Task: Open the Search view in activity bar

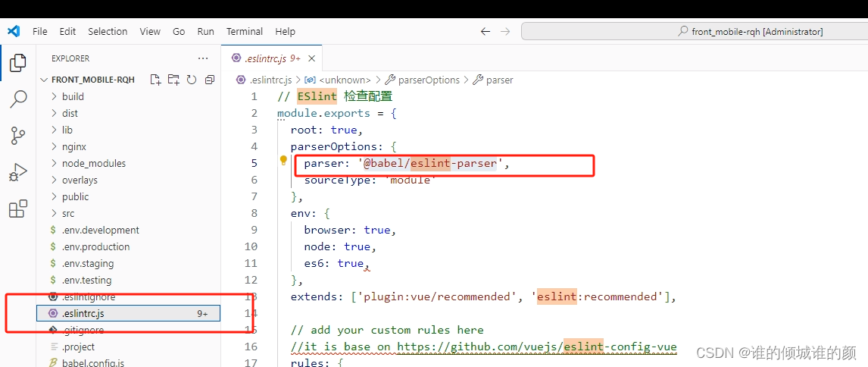Action: (x=17, y=99)
